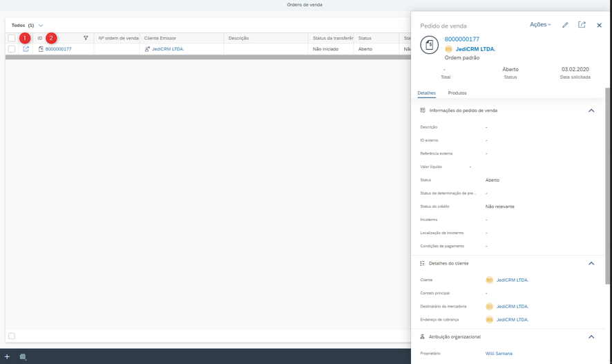Screen dimensions: 612x364
Task: Tick the checkbox at the bottom of the list
Action: coord(12,336)
